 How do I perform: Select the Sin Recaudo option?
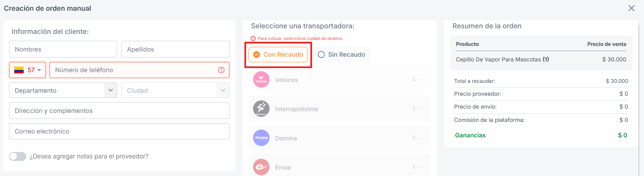point(341,55)
